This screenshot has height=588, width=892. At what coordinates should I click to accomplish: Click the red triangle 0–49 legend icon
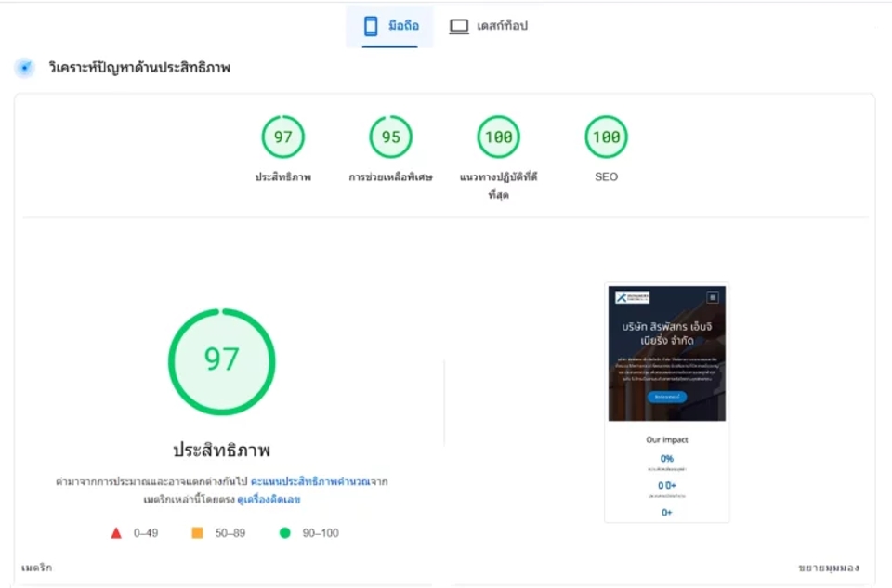pyautogui.click(x=116, y=533)
